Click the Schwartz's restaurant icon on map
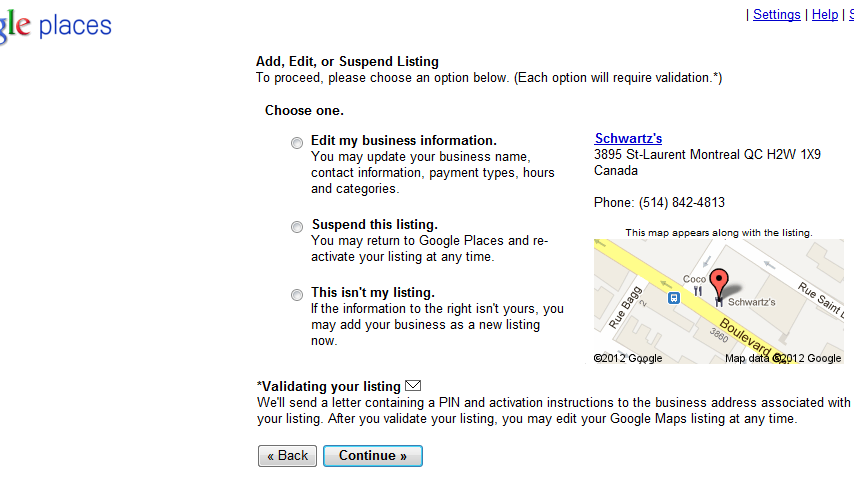This screenshot has width=855, height=485. (718, 300)
